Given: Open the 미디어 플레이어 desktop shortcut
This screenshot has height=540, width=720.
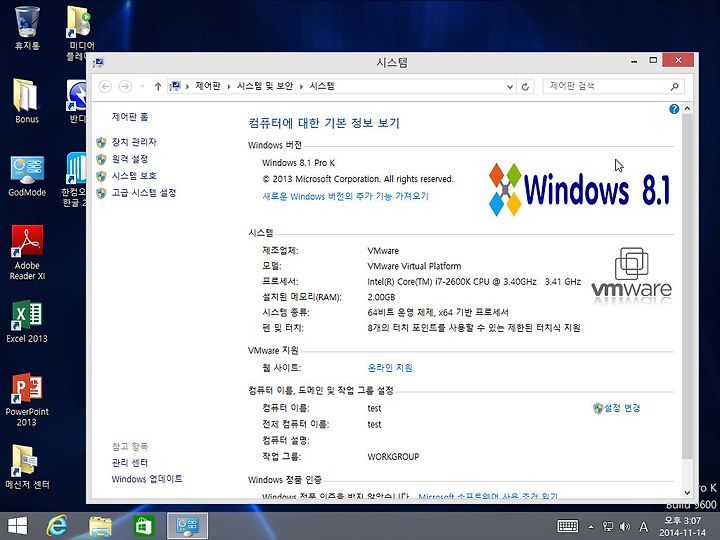Looking at the screenshot, I should click(x=79, y=32).
